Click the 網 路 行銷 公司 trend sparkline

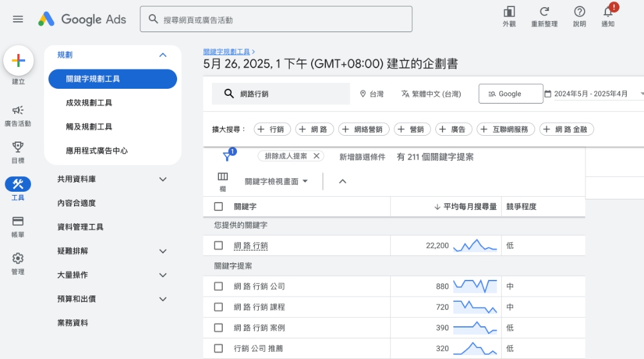(x=475, y=286)
